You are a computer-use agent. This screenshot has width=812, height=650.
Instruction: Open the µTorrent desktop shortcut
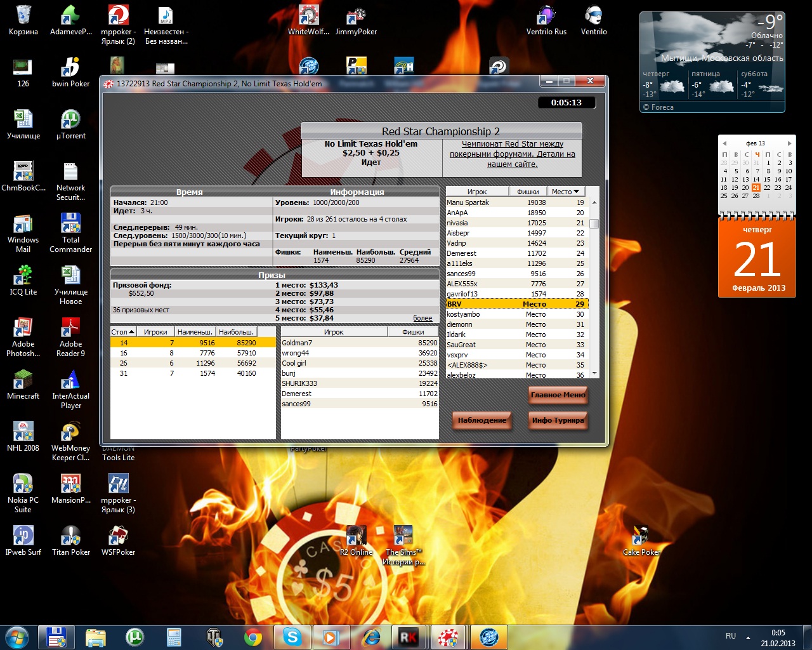(x=70, y=124)
